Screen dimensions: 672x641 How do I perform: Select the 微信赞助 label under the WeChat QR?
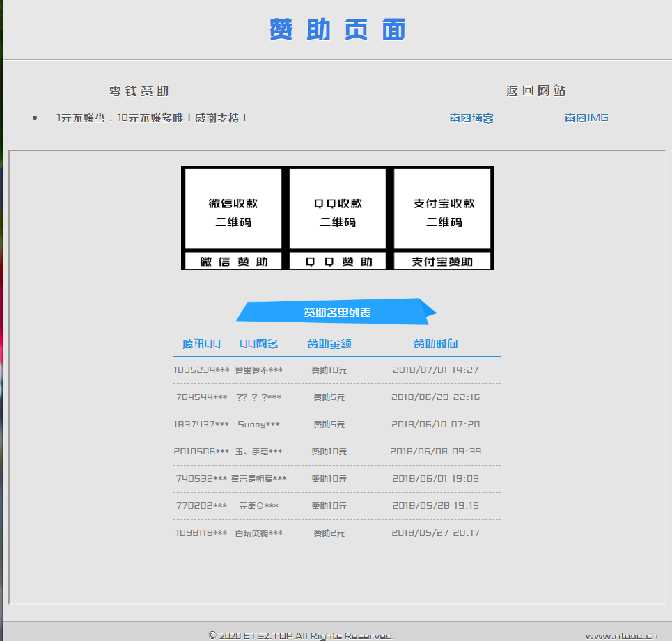tap(232, 261)
